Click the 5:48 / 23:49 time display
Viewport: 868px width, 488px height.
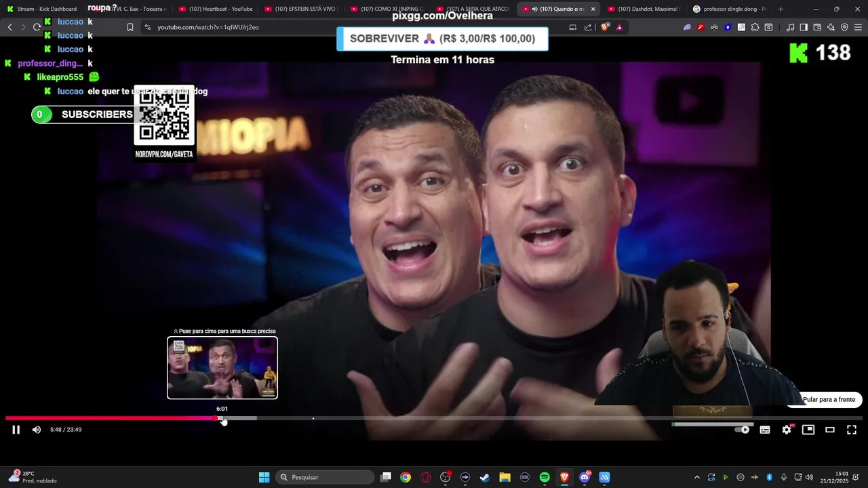[x=66, y=430]
